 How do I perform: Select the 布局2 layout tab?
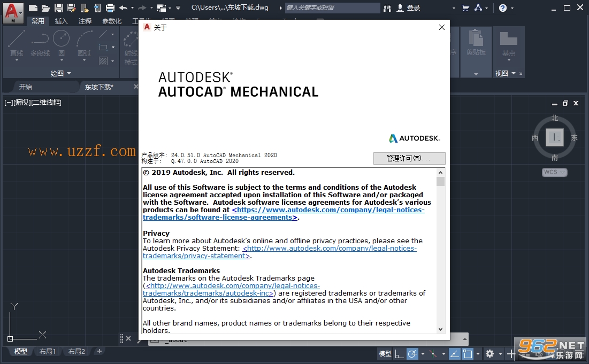click(77, 351)
